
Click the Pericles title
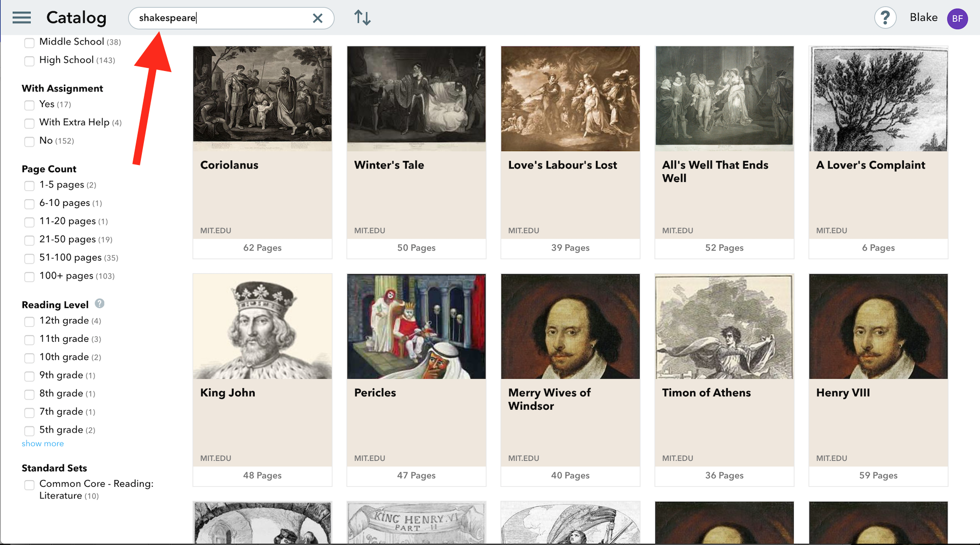pos(375,393)
